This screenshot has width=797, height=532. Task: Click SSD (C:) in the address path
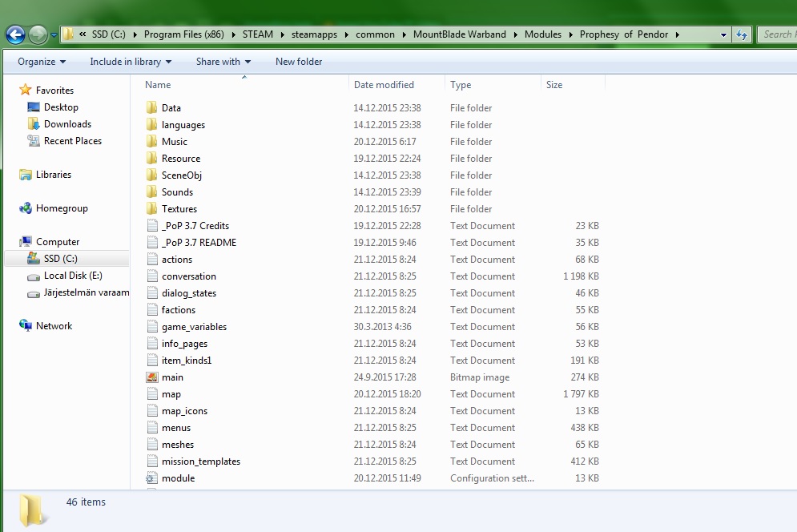coord(108,34)
